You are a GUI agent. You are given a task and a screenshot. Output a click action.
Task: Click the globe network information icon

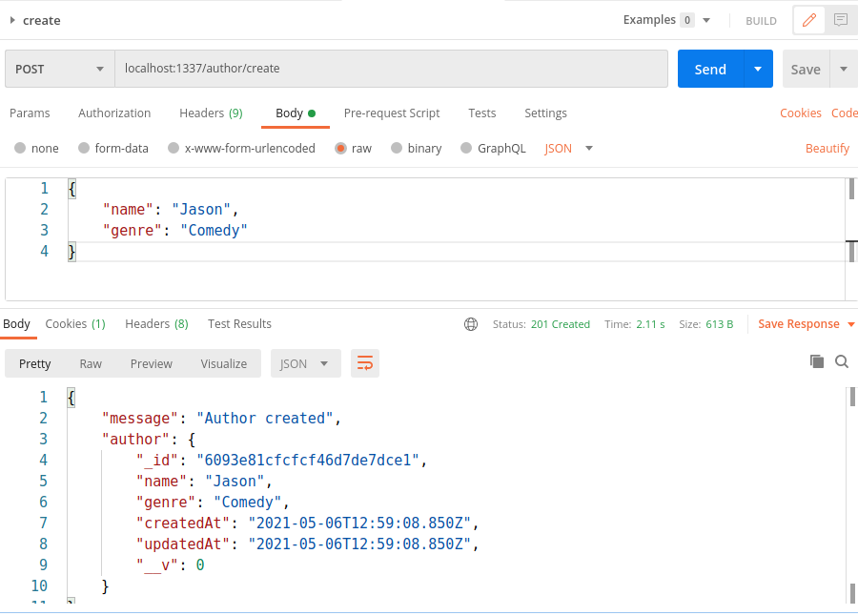click(471, 324)
